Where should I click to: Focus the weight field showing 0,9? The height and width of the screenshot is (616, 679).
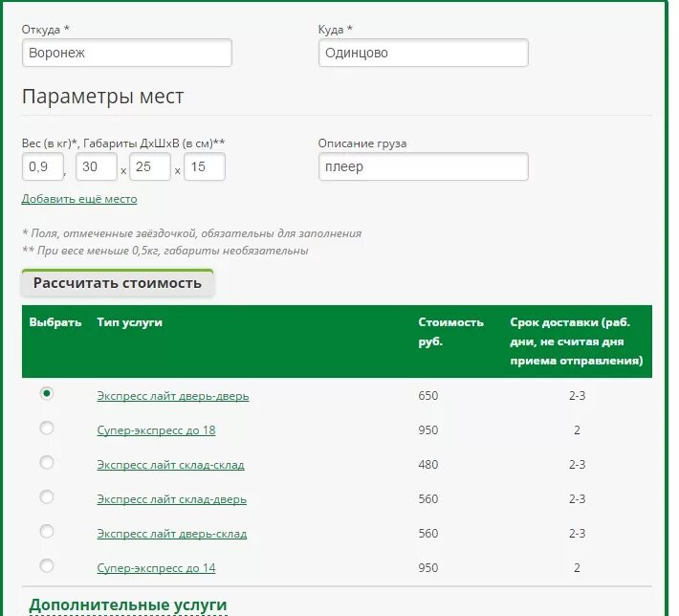43,166
